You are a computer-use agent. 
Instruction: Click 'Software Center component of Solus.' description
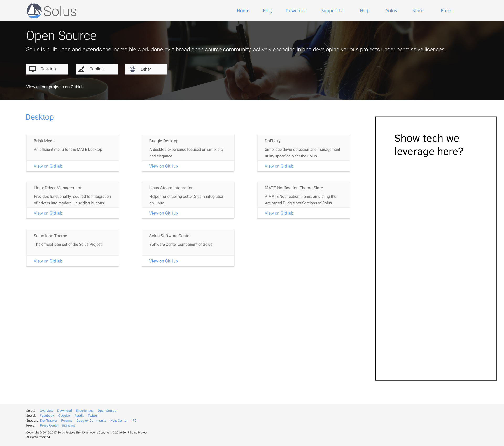[181, 245]
